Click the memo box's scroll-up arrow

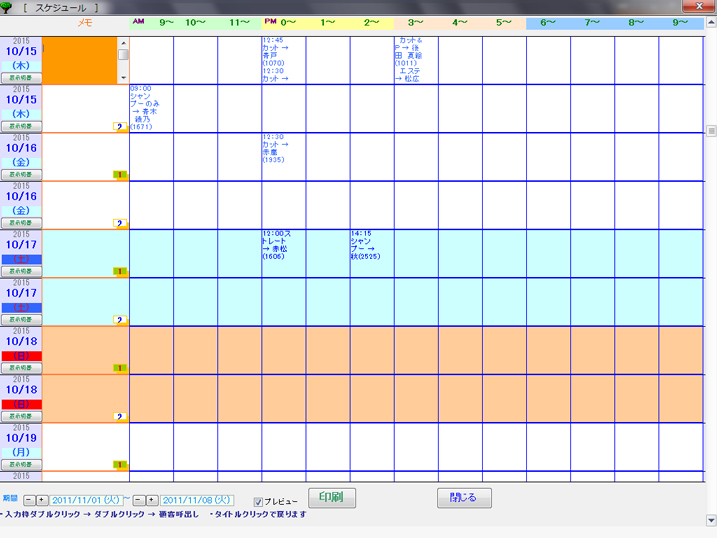click(123, 43)
